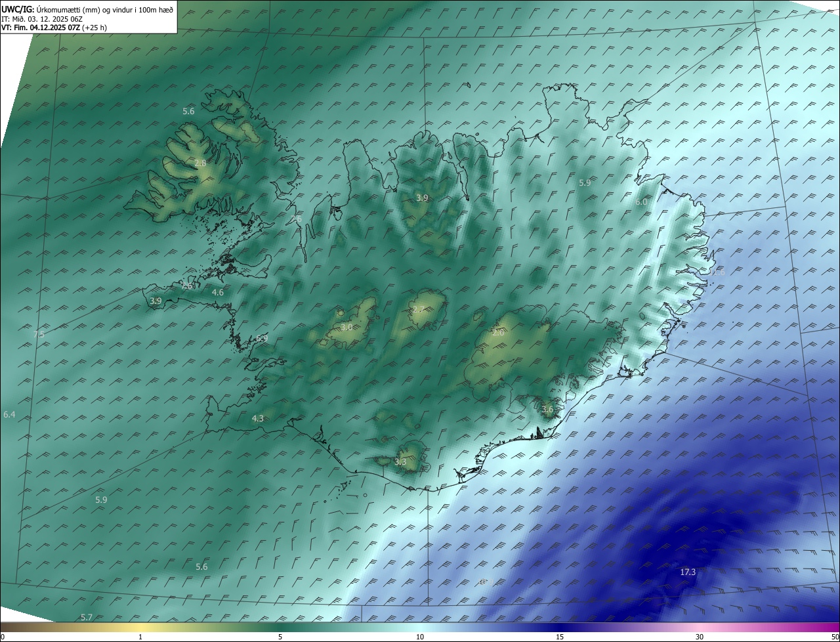Click the map title "UWC/IG: Úrkomumætti (mm) og vindur í 100m hæð"
This screenshot has width=840, height=642.
(x=87, y=9)
